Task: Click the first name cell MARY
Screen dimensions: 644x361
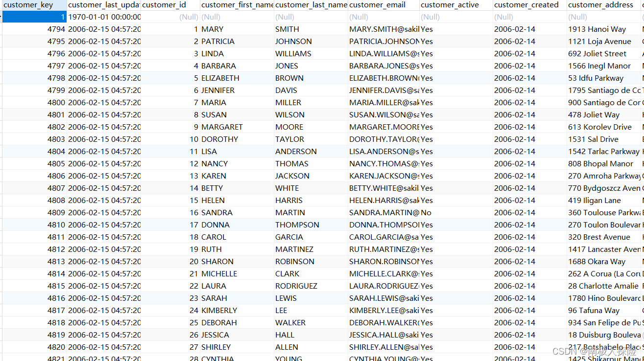Action: (x=237, y=29)
